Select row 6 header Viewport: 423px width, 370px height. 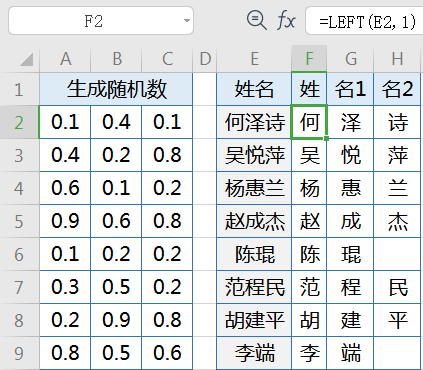click(x=19, y=255)
